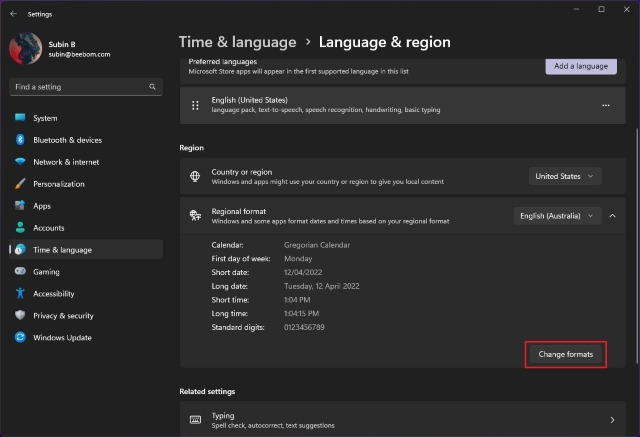Click the Network & internet wifi icon
Image resolution: width=640 pixels, height=437 pixels.
[x=20, y=162]
